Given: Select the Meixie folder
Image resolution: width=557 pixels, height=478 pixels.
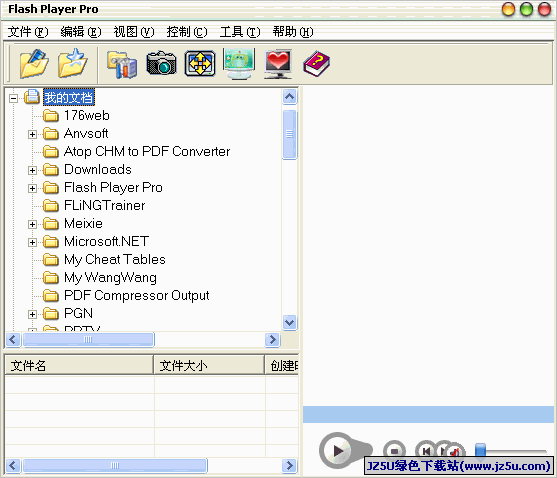Looking at the screenshot, I should point(83,223).
